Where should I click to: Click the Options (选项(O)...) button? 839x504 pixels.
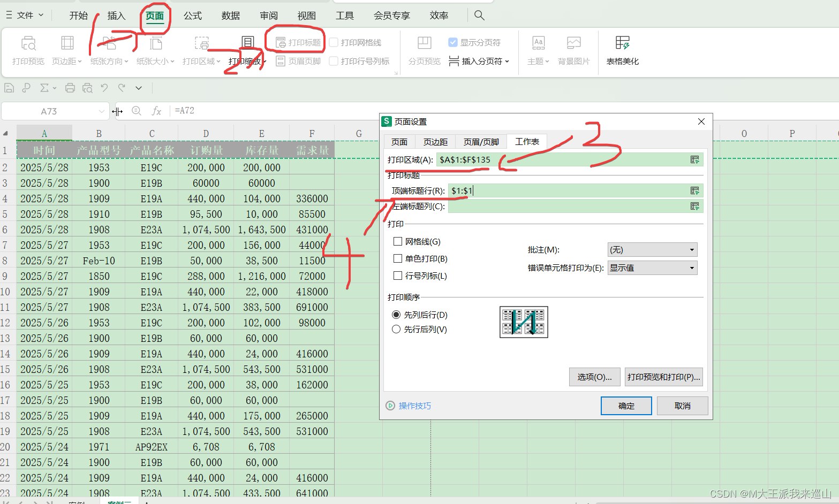(595, 377)
